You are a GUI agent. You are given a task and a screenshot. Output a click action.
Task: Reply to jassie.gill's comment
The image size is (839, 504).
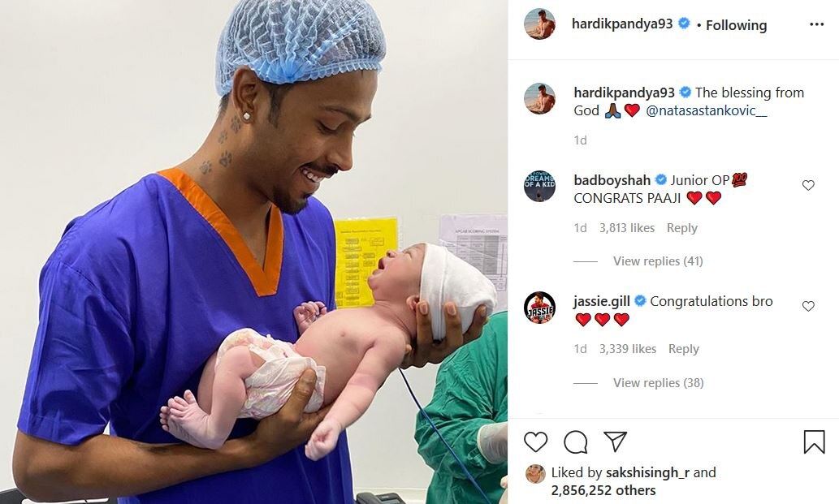coord(683,349)
